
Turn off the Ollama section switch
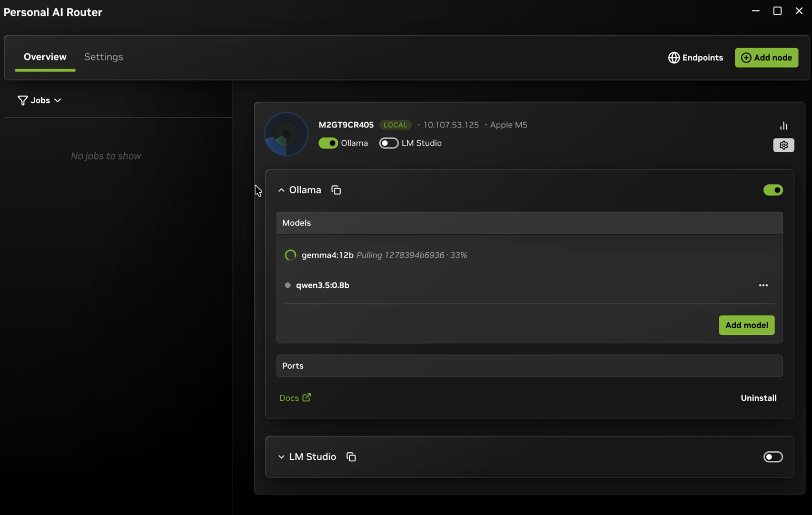(x=773, y=190)
